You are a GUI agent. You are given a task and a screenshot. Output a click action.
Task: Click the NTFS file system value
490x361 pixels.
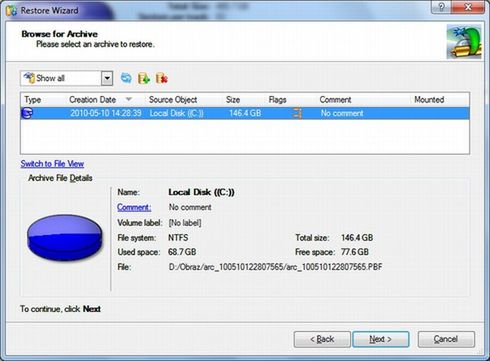click(x=178, y=238)
